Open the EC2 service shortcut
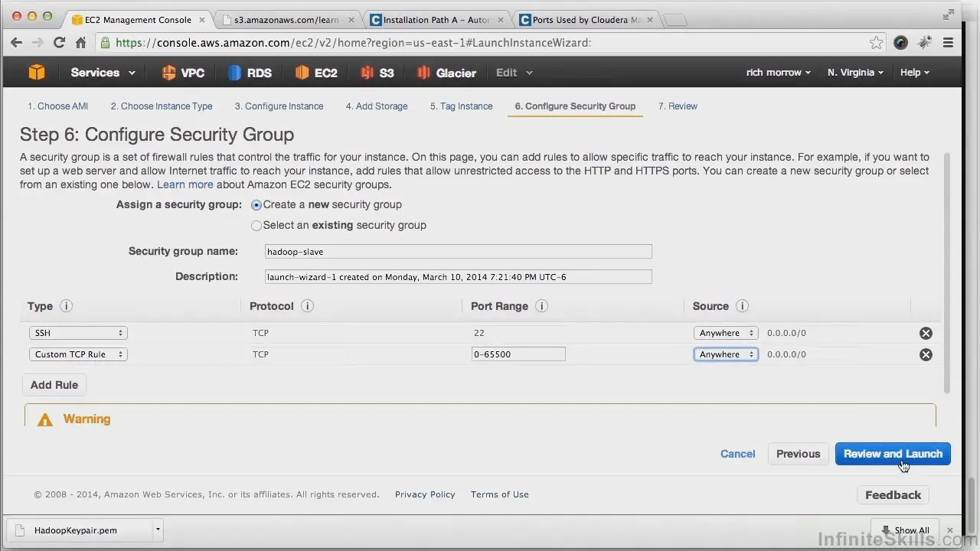The width and height of the screenshot is (980, 551). [x=315, y=73]
